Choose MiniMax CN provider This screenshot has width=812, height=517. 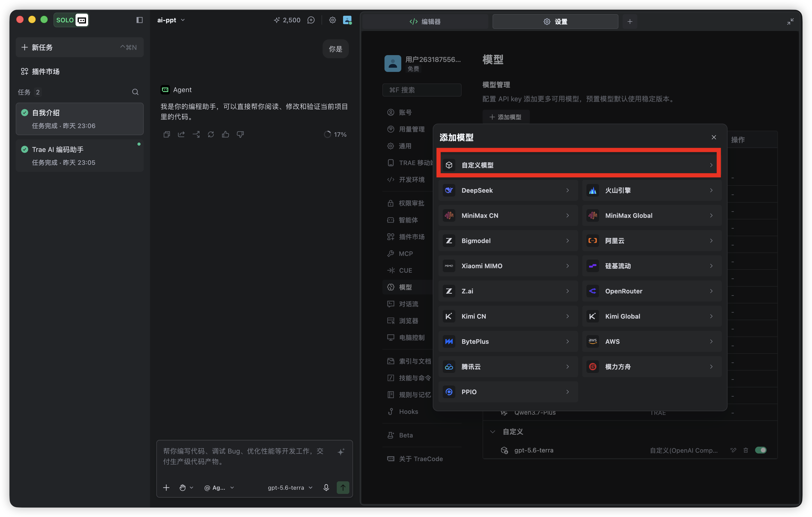tap(508, 215)
